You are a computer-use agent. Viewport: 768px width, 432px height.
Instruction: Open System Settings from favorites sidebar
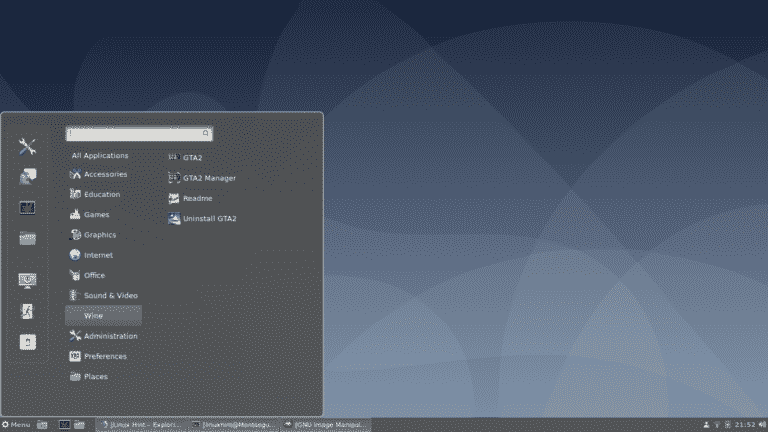tap(27, 146)
